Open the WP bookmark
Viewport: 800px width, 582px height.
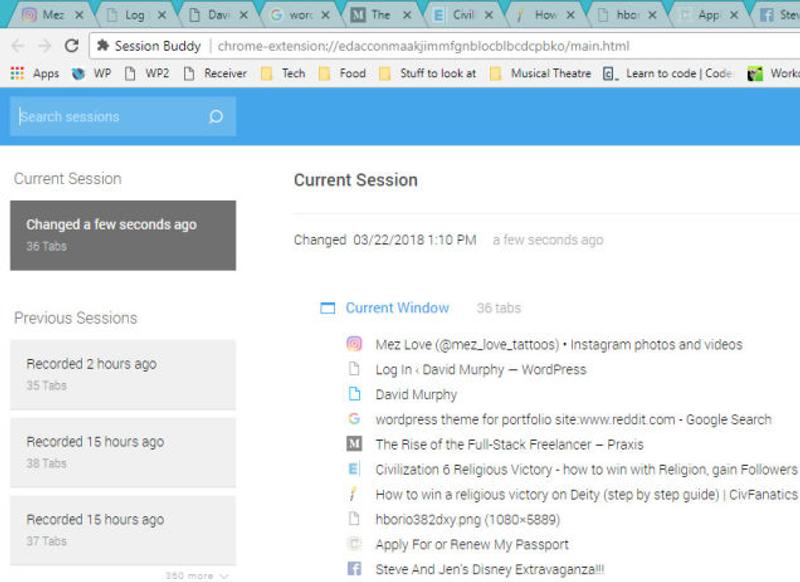[x=91, y=73]
